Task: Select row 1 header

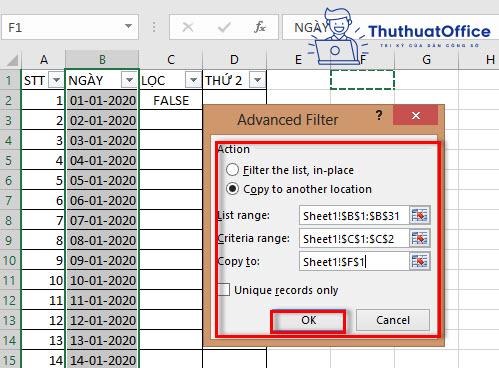Action: click(9, 80)
